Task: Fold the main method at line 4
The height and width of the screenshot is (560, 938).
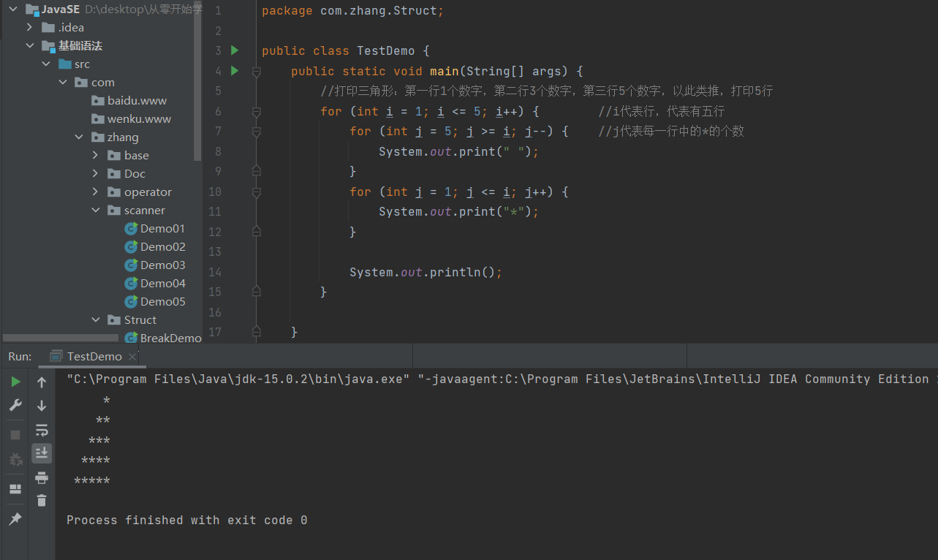Action: (x=256, y=72)
